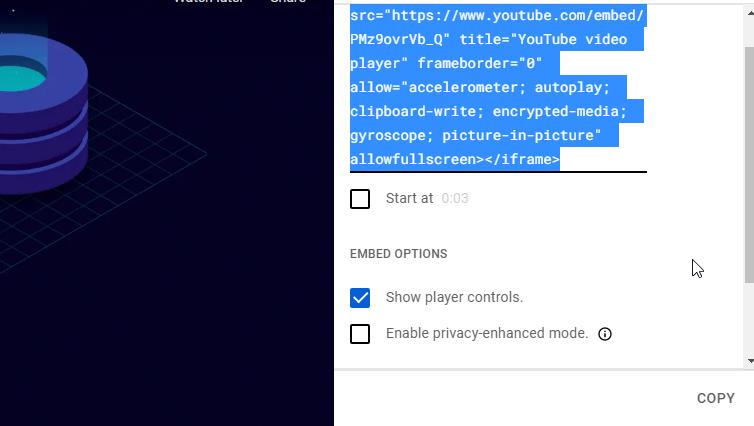The image size is (754, 426).
Task: Click 'Enable privacy-enhanced mode.' label text
Action: (x=487, y=333)
